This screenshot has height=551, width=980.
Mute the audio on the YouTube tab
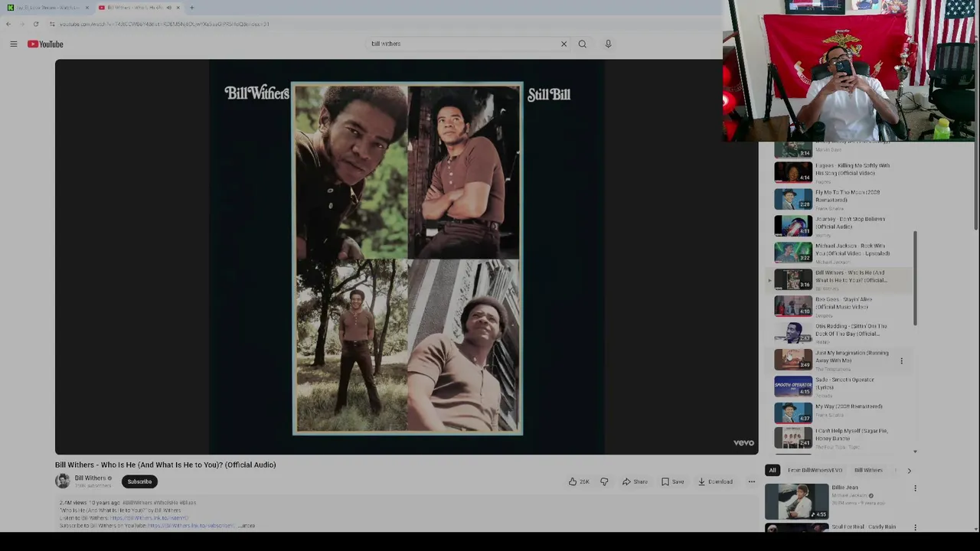(x=168, y=8)
